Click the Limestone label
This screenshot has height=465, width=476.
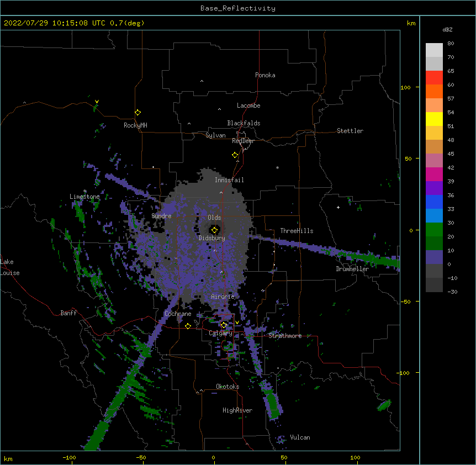pyautogui.click(x=84, y=197)
